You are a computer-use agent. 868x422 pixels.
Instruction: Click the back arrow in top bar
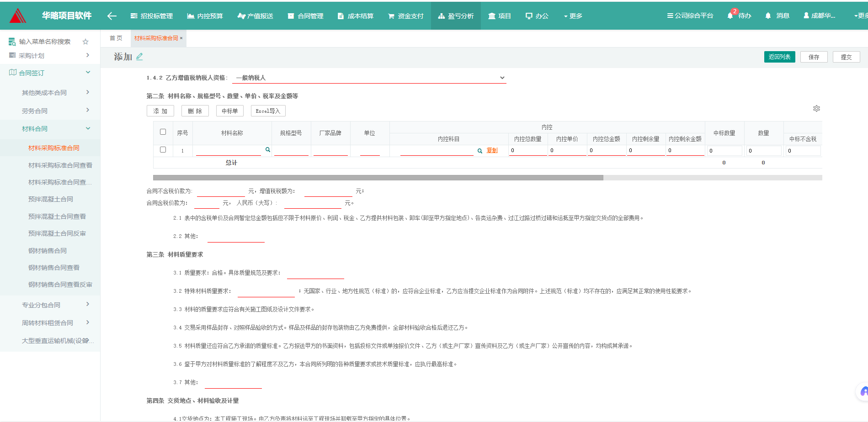tap(112, 16)
